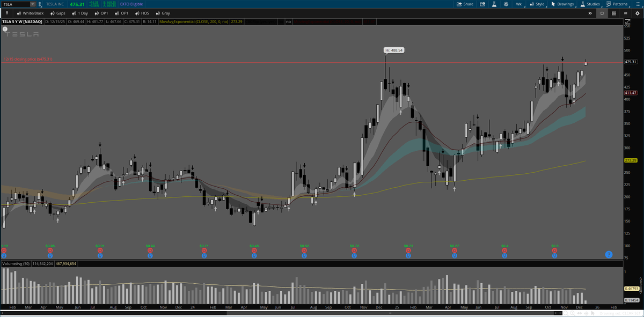Open the Patterns menu
The image size is (644, 317).
617,4
